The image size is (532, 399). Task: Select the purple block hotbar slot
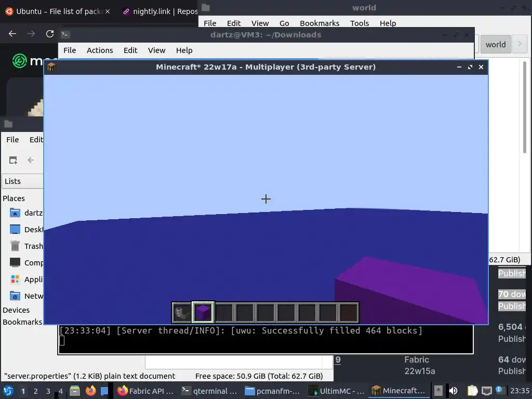point(203,312)
